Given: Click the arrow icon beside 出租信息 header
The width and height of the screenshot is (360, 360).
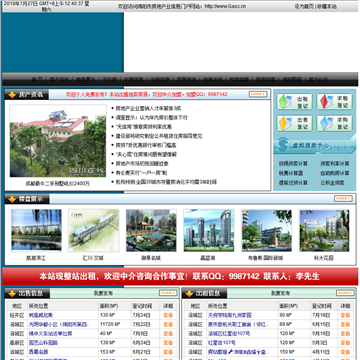Looking at the screenshot, I should (x=189, y=294).
